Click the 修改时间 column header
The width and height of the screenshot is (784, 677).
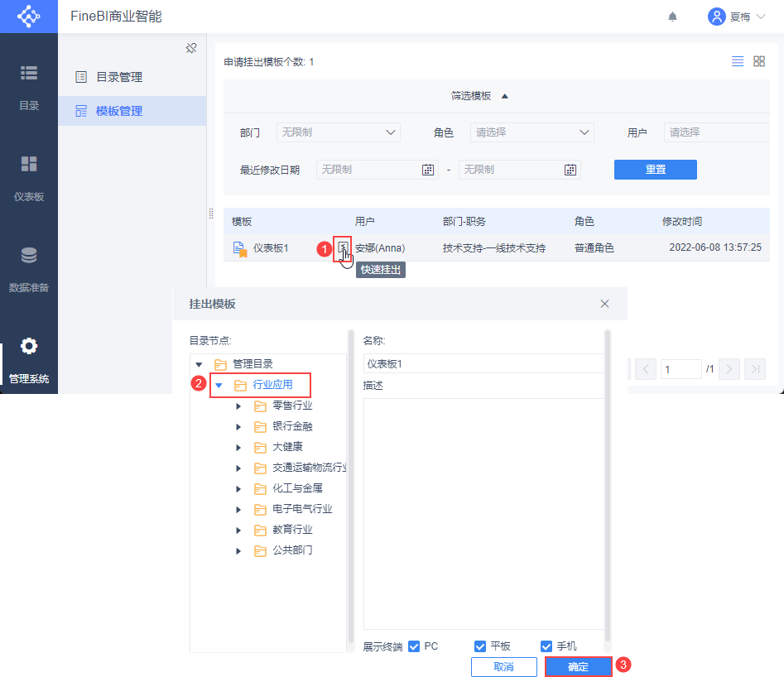[x=682, y=222]
